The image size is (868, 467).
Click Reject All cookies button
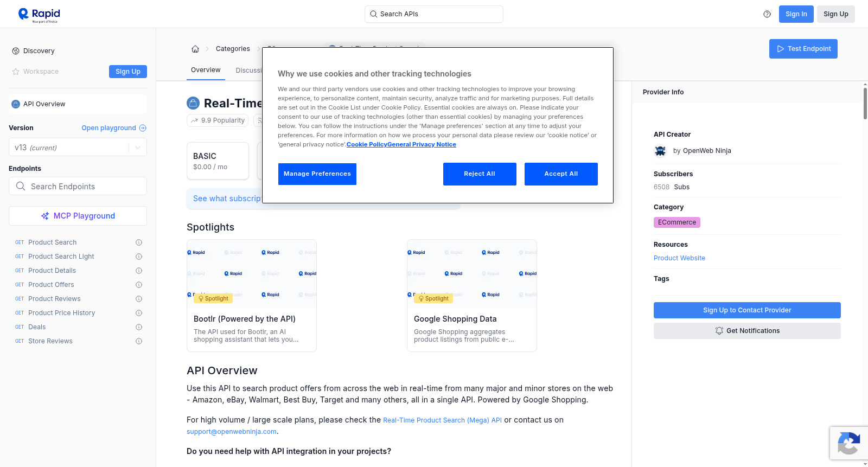480,174
